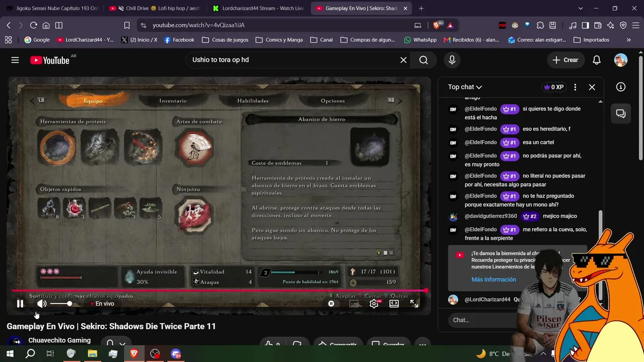This screenshot has width=644, height=362.
Task: Open the Crear button
Action: point(566,60)
